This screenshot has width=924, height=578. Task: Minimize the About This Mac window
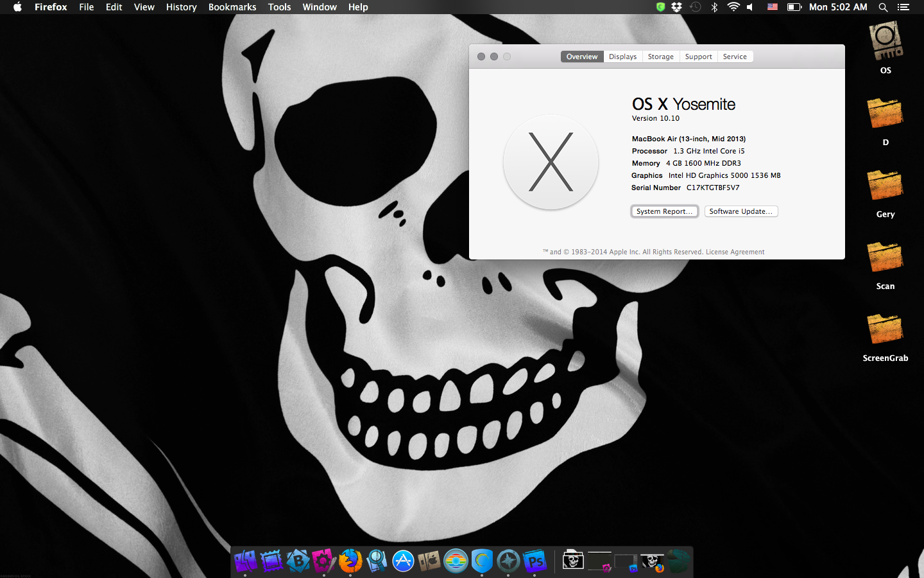(x=494, y=57)
